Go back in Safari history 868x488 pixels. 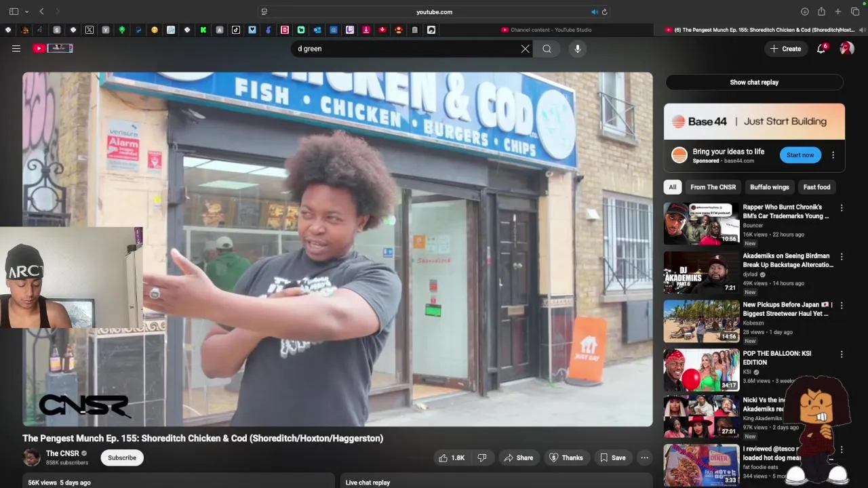(x=42, y=12)
